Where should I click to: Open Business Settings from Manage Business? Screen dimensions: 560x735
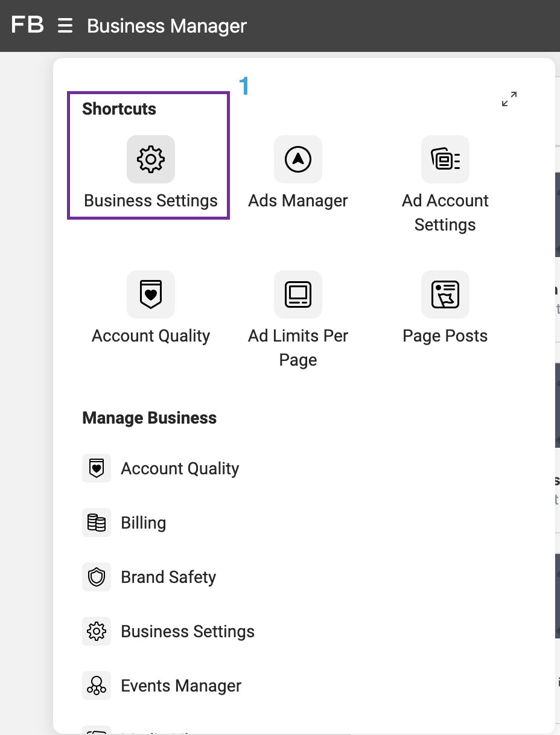click(x=188, y=631)
